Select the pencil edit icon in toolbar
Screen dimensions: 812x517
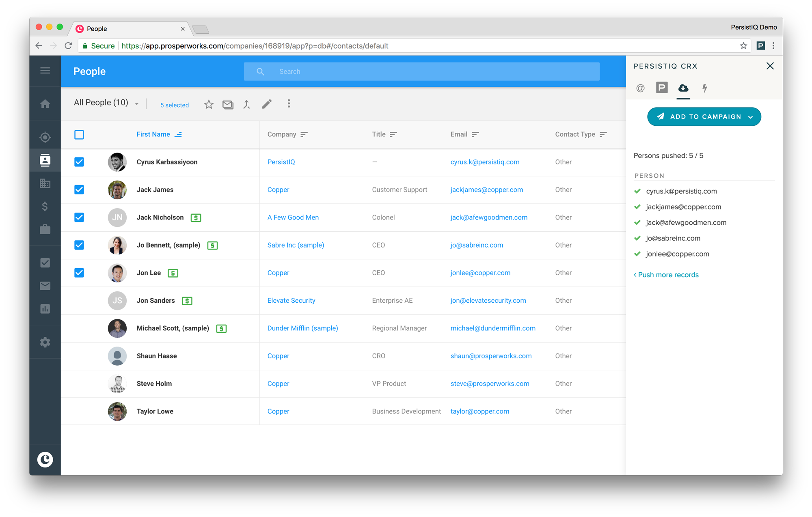point(267,104)
